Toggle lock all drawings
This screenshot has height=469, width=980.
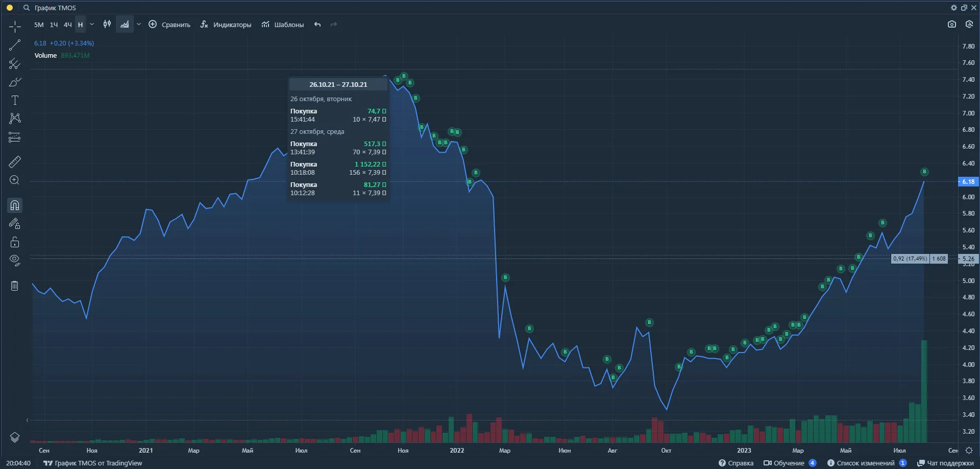[15, 242]
